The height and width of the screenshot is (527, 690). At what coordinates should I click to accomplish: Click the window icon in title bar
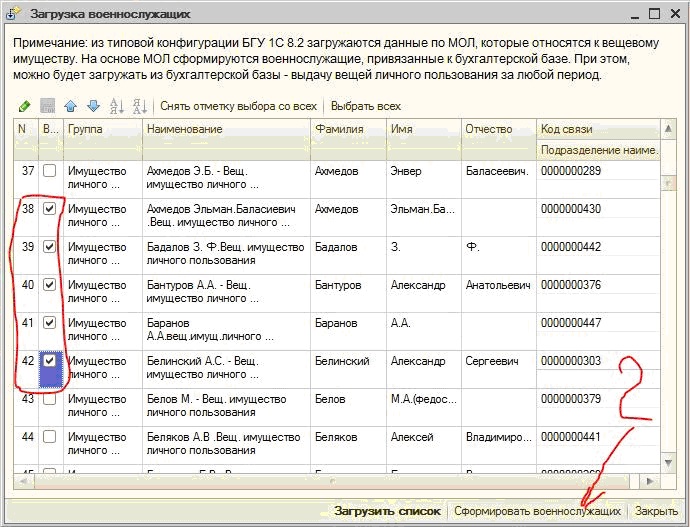tap(14, 15)
